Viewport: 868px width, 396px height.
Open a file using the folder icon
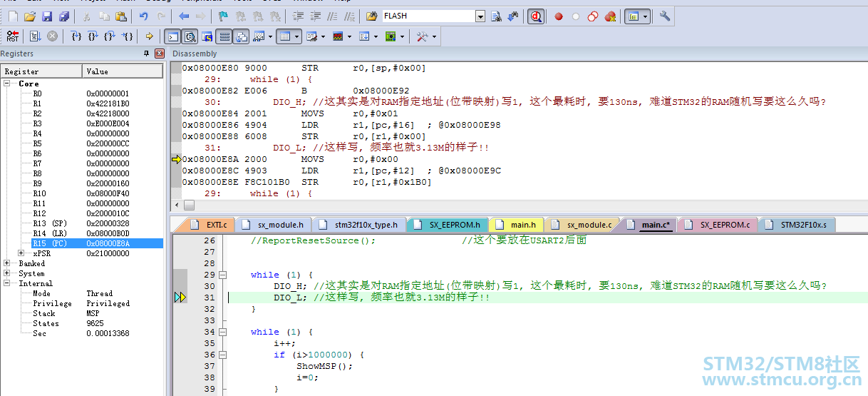[x=30, y=16]
